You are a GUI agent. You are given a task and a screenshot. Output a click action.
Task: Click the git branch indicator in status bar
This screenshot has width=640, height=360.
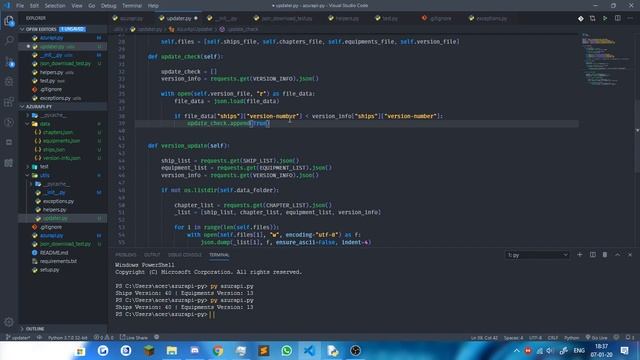[18, 338]
